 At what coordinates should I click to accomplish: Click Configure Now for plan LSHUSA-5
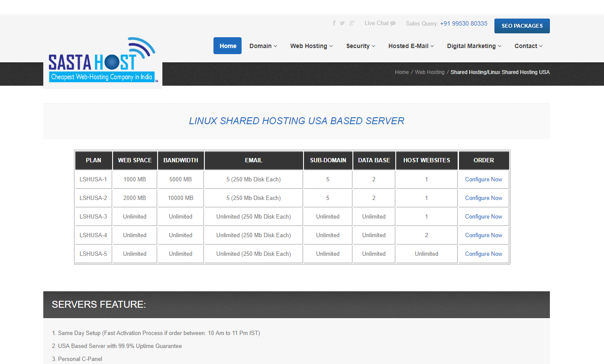484,254
